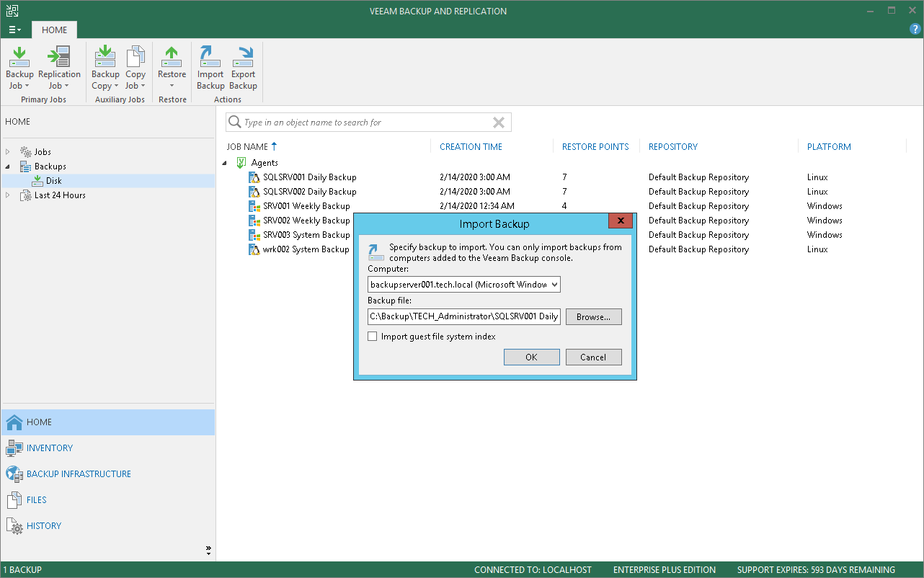Screen dimensions: 924x578
Task: Enable Import guest file system index
Action: point(373,337)
